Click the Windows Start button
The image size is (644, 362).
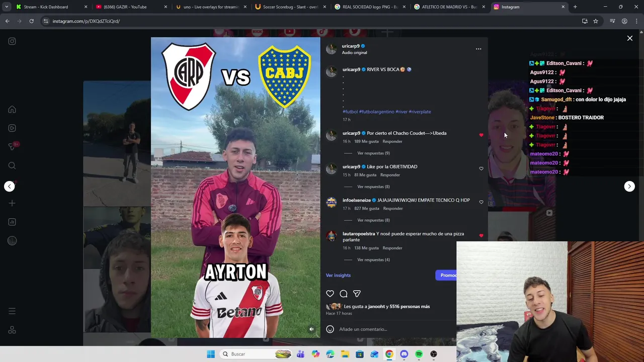211,354
